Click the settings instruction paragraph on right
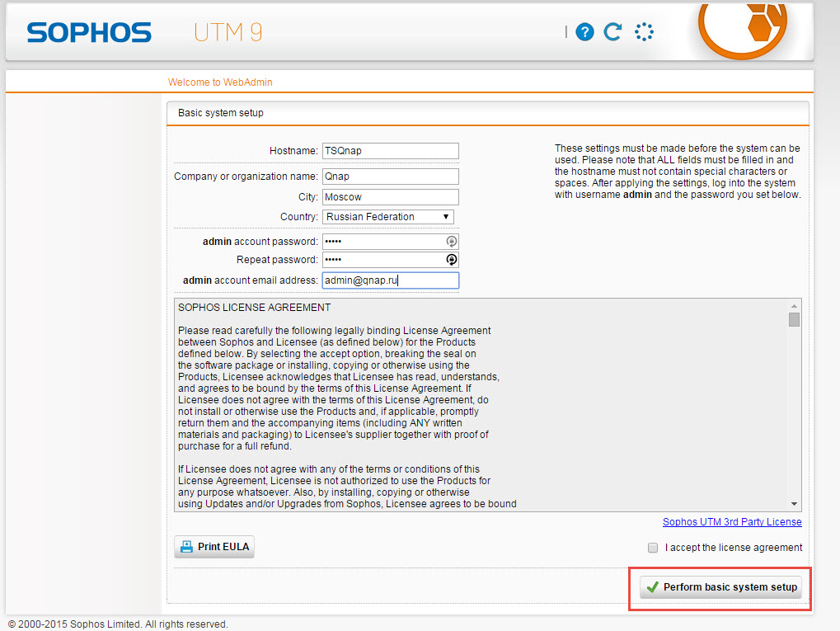 678,172
